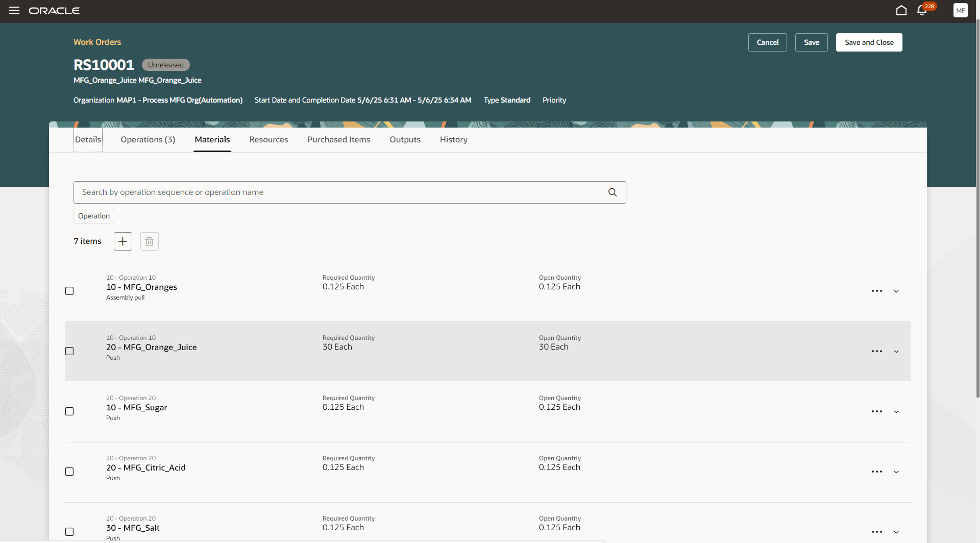The image size is (980, 543).
Task: Switch to the Operations tab
Action: pos(148,139)
